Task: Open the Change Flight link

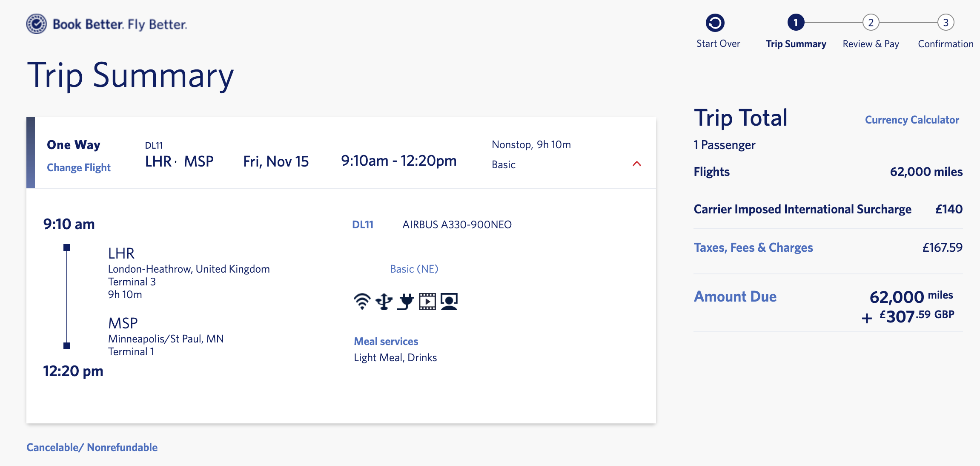Action: (x=79, y=168)
